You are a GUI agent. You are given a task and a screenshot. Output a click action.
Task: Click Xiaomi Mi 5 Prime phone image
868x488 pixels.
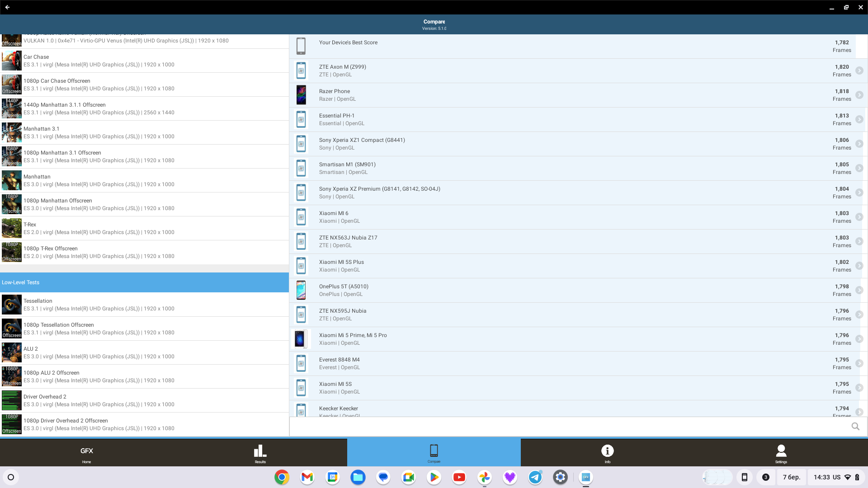[301, 339]
